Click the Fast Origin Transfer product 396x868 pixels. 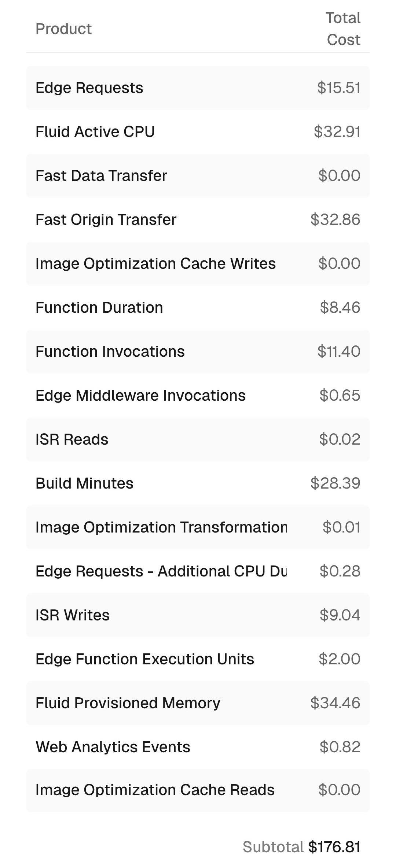pos(106,220)
